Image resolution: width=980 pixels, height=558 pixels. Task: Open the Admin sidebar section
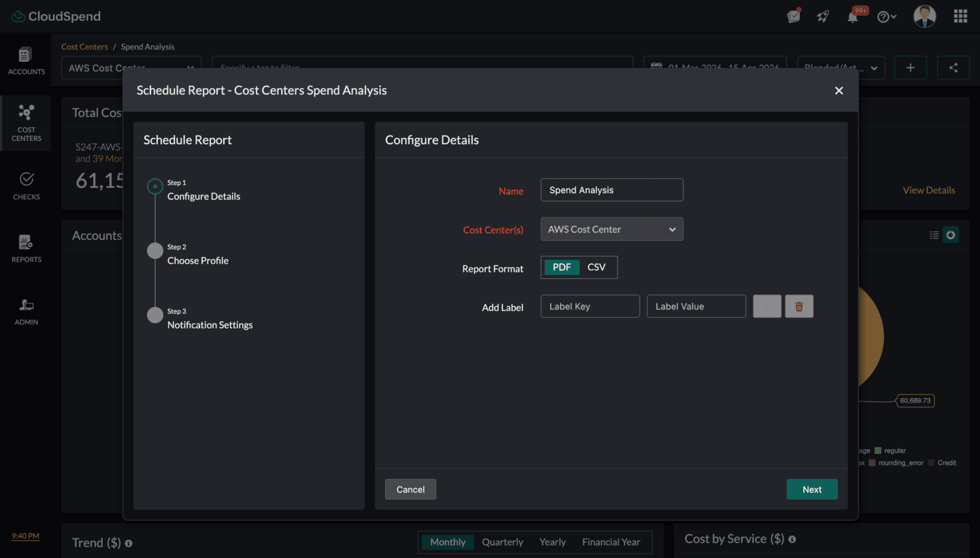pyautogui.click(x=26, y=311)
